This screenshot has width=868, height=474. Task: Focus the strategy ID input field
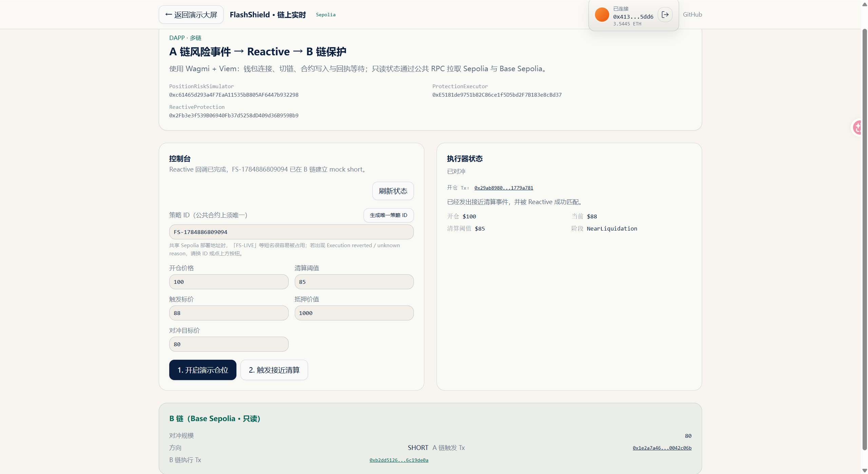(x=291, y=232)
